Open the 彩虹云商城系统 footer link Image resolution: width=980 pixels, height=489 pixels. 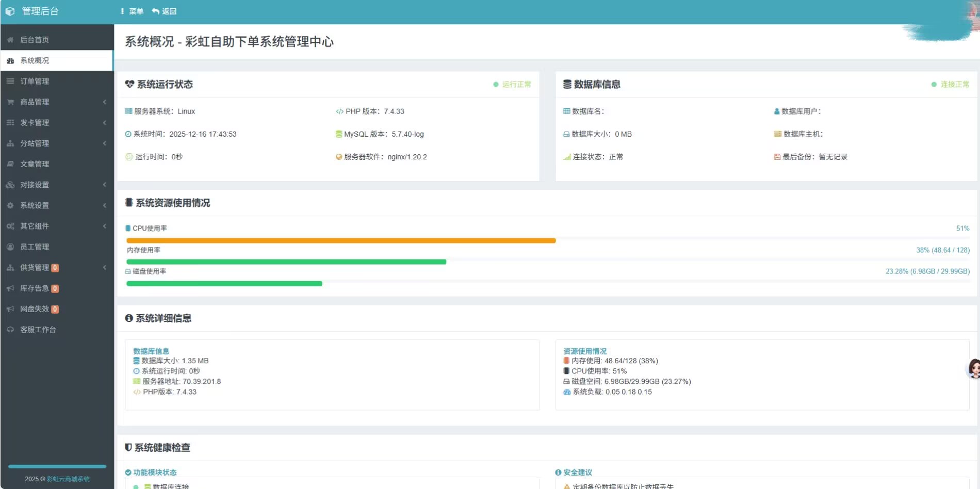point(68,479)
